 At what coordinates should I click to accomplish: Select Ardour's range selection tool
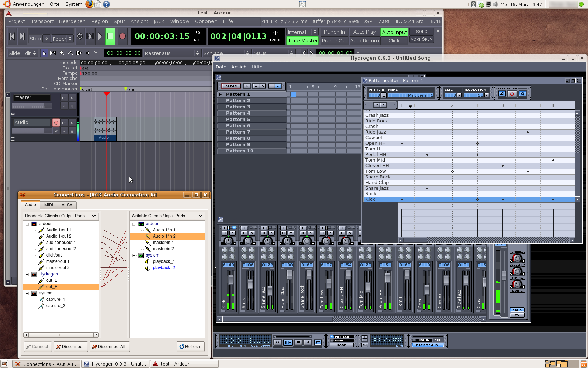tap(53, 53)
